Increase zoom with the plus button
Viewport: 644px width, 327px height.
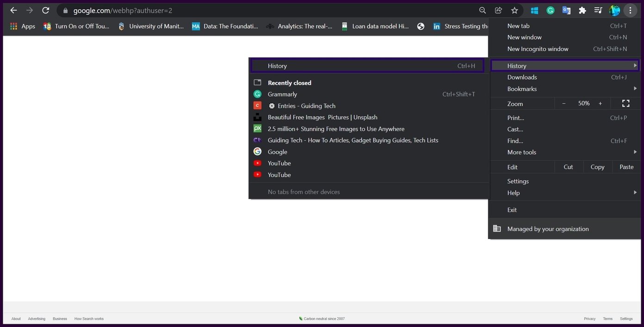point(601,103)
